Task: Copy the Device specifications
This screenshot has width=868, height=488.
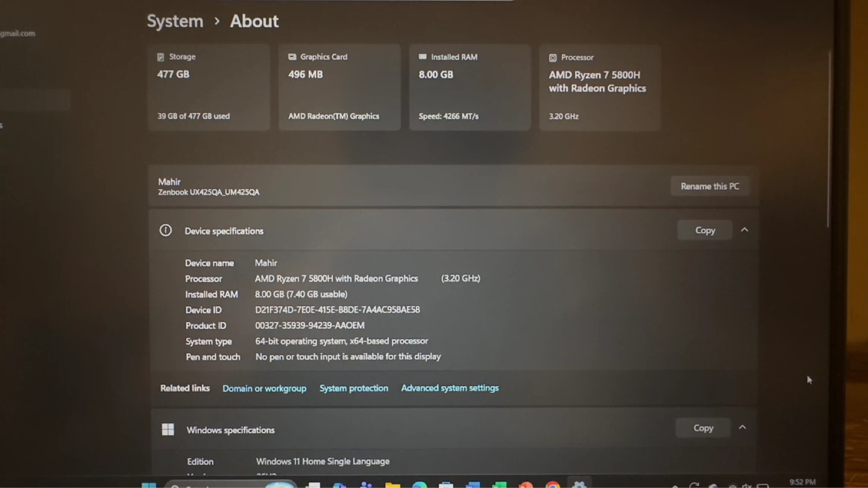Action: click(x=705, y=230)
